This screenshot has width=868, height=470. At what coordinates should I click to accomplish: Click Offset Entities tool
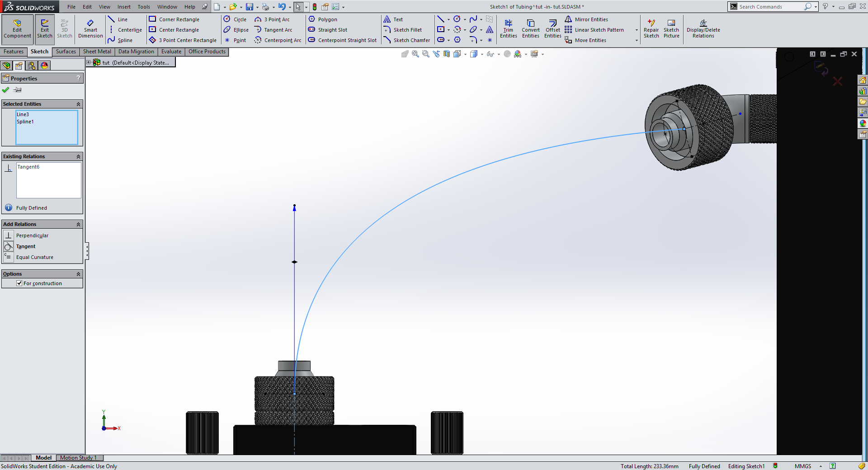552,29
